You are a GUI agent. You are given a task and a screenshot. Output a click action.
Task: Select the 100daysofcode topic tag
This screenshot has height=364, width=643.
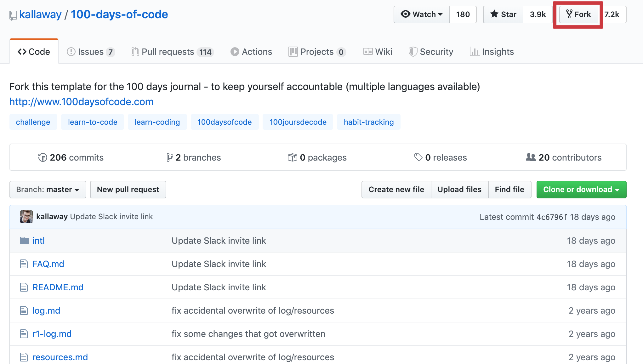(225, 122)
